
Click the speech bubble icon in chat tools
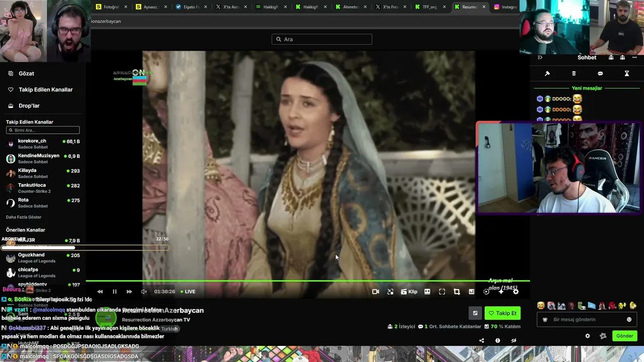(600, 73)
